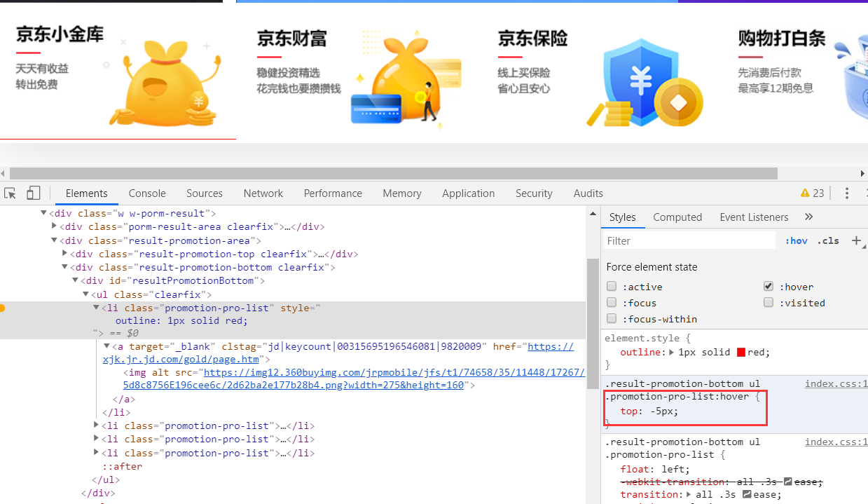Click the 京东财富 promotion card image
This screenshot has height=504, width=868.
(x=406, y=81)
